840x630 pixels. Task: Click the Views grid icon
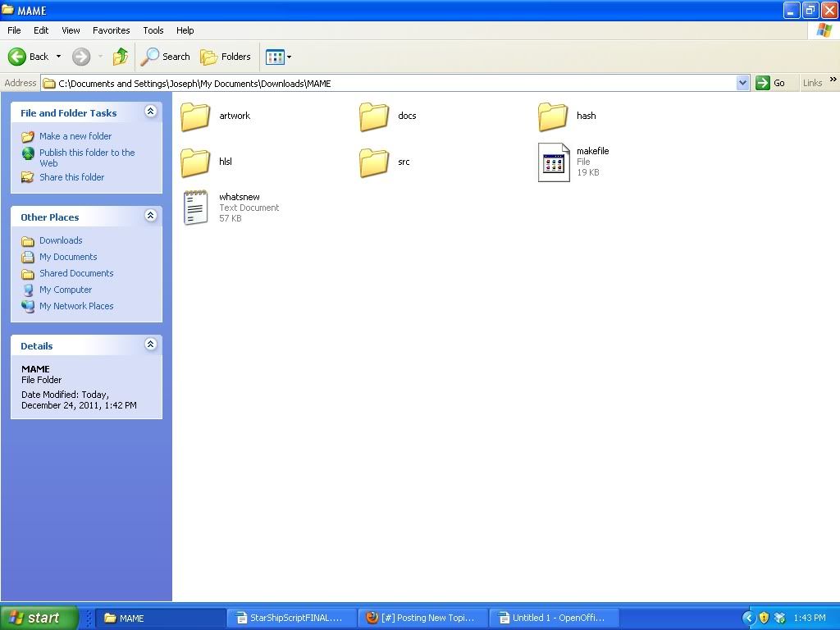pos(275,57)
